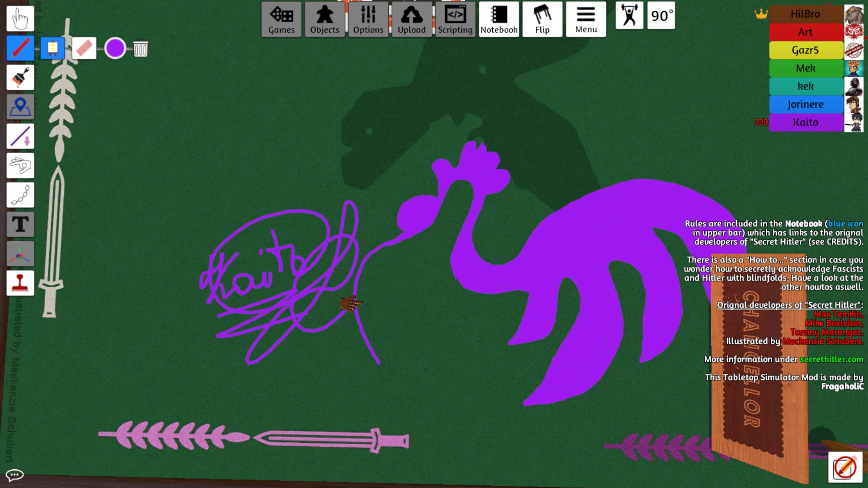This screenshot has height=488, width=868.
Task: Select the Text tool
Action: pos(20,225)
